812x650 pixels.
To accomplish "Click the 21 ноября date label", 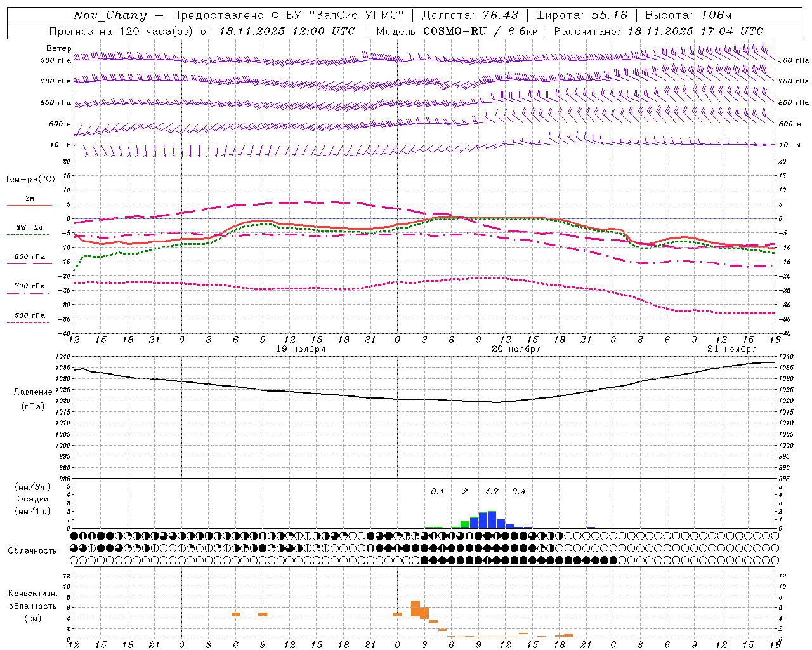I will pyautogui.click(x=732, y=349).
